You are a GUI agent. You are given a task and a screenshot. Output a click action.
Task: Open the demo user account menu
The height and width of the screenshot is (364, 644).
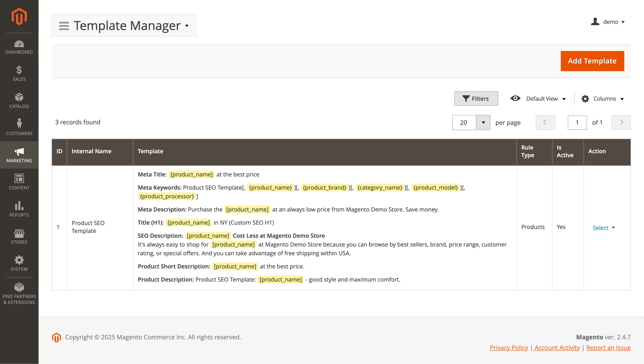608,21
